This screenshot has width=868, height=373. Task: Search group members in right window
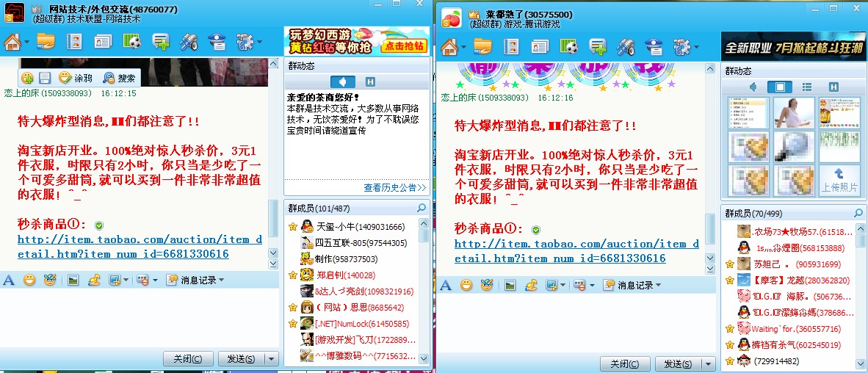(x=858, y=213)
